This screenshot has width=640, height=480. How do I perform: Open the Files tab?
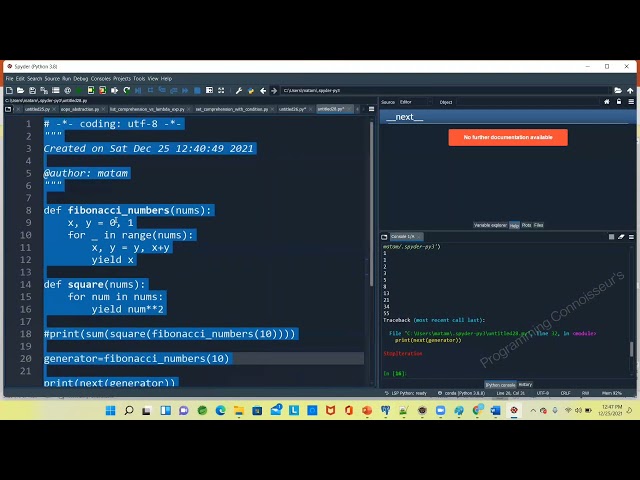(x=538, y=225)
